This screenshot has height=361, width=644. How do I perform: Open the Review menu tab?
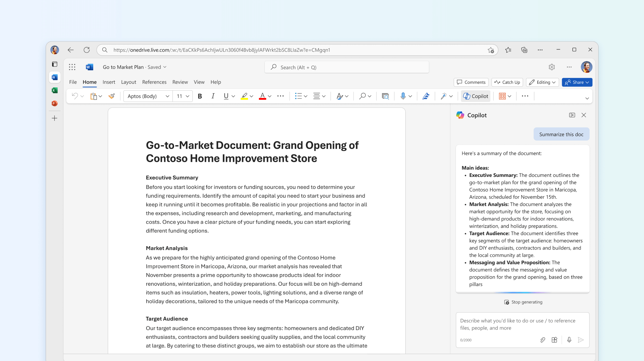[x=180, y=82]
